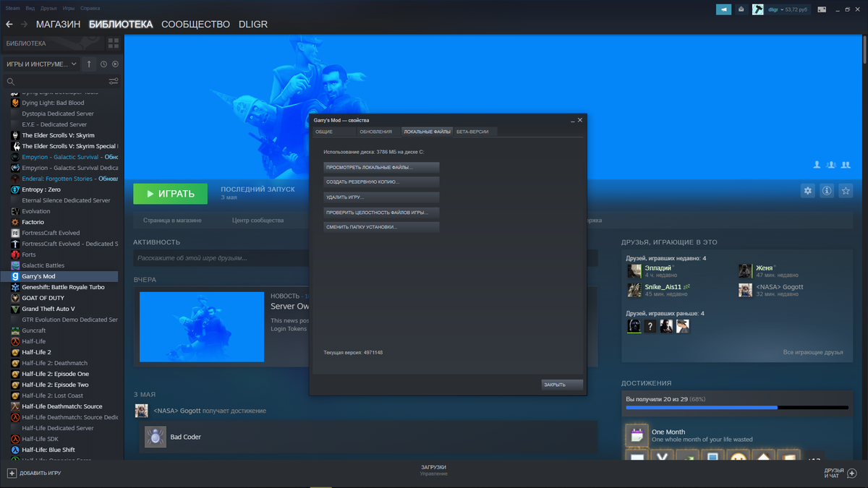
Task: Enter Big Picture mode icon
Action: (822, 9)
